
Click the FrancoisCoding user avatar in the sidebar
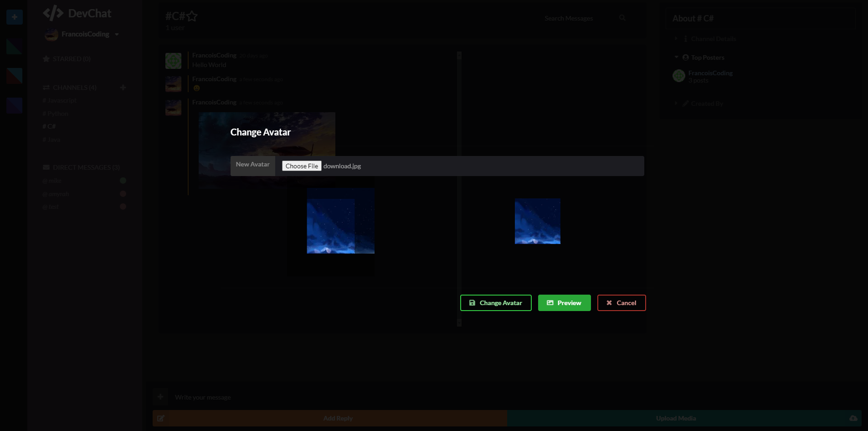[51, 35]
